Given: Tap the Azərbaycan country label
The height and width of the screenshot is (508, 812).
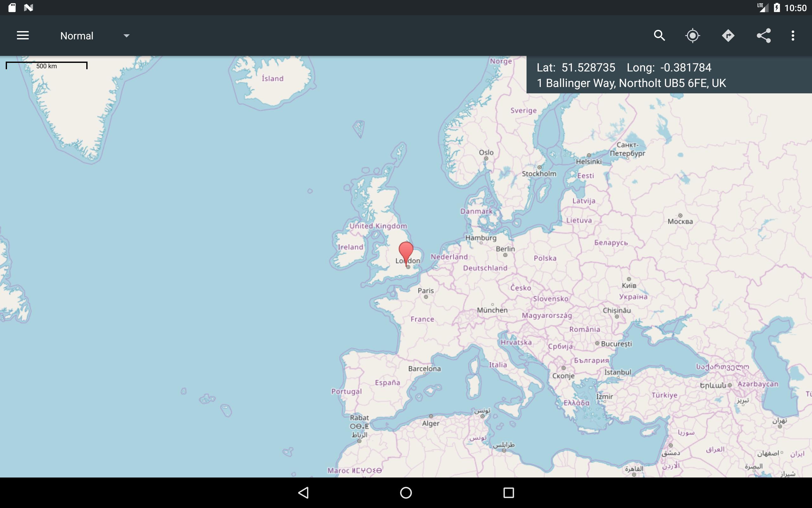Looking at the screenshot, I should pyautogui.click(x=758, y=384).
